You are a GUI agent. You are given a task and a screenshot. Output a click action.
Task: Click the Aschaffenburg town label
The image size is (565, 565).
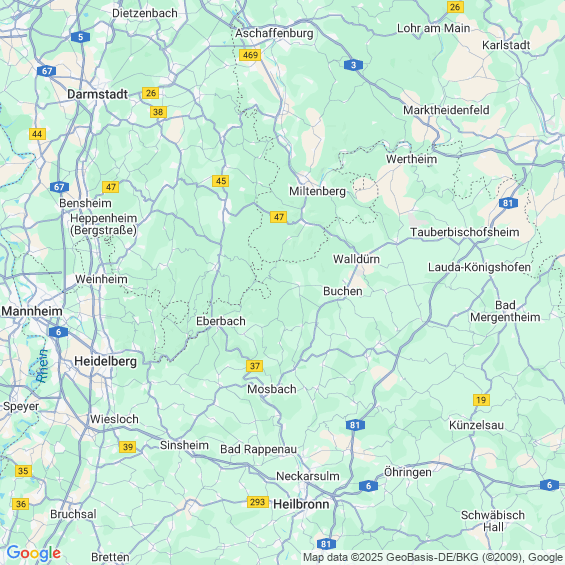tap(274, 34)
